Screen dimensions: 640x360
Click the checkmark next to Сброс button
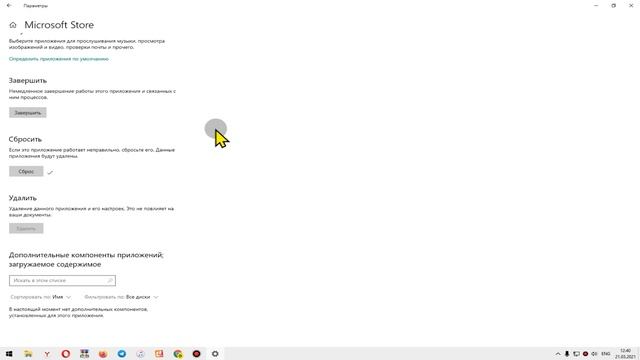[50, 172]
